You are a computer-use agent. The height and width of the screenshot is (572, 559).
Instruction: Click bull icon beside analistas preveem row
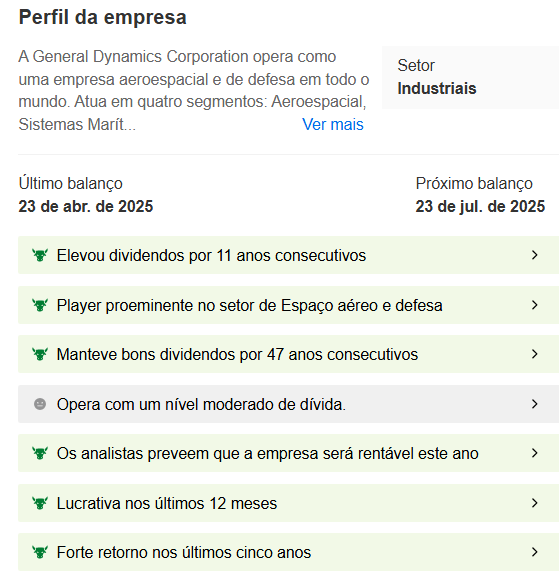40,453
